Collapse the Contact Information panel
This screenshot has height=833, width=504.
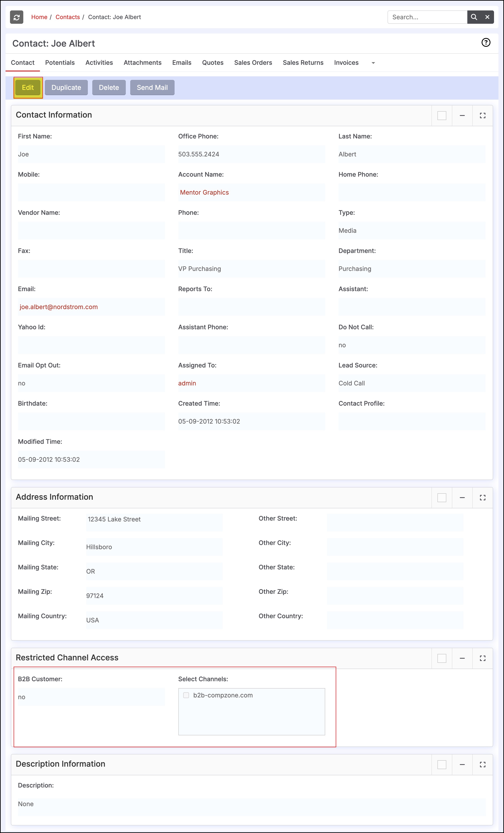462,116
